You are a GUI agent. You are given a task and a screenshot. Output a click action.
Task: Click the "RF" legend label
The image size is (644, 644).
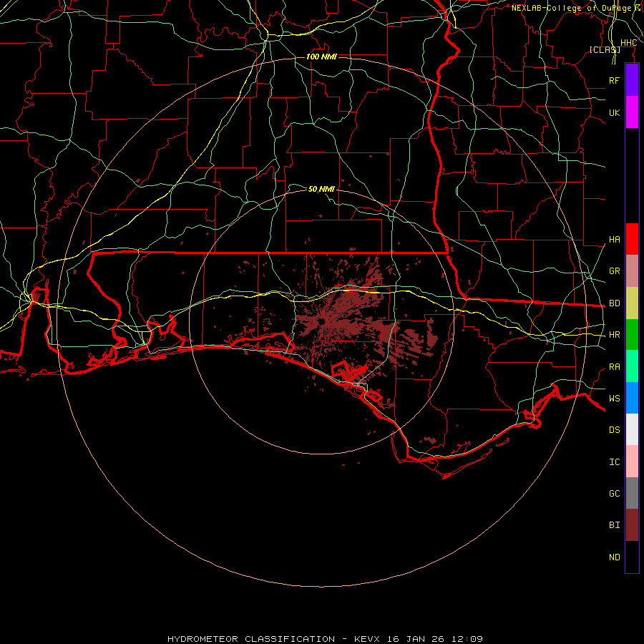[614, 80]
